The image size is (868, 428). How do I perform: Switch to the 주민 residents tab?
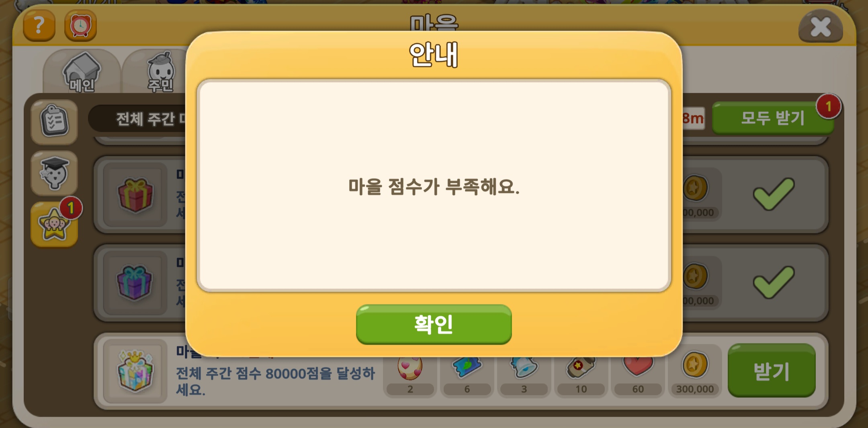coord(161,72)
